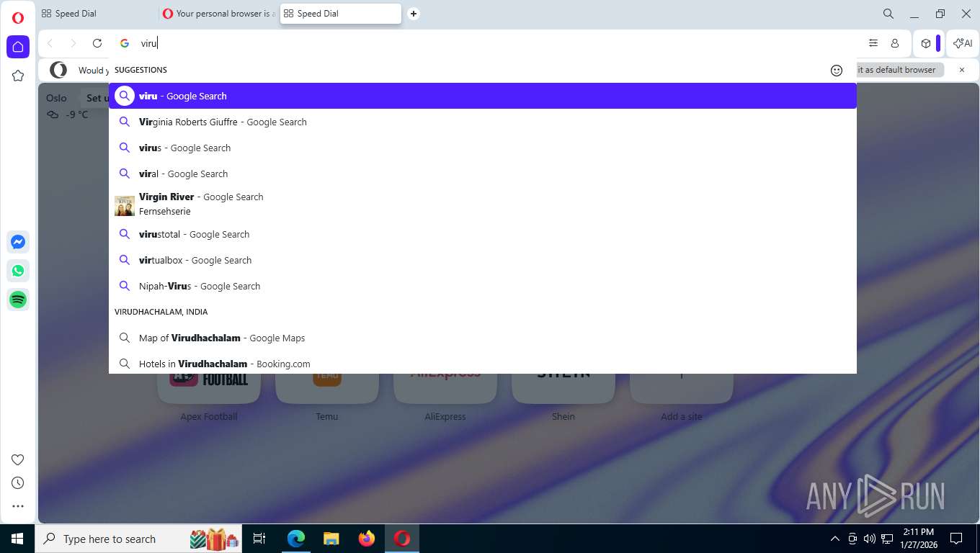Open the Opera main menu logo
The width and height of the screenshot is (980, 553).
[x=18, y=18]
